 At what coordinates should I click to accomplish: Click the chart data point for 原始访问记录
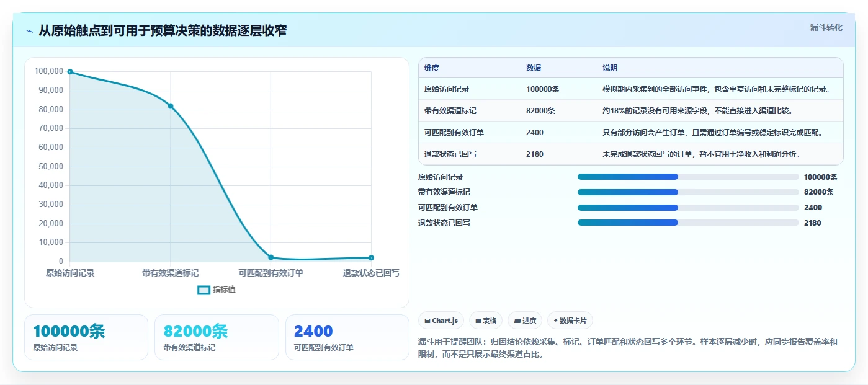point(70,72)
